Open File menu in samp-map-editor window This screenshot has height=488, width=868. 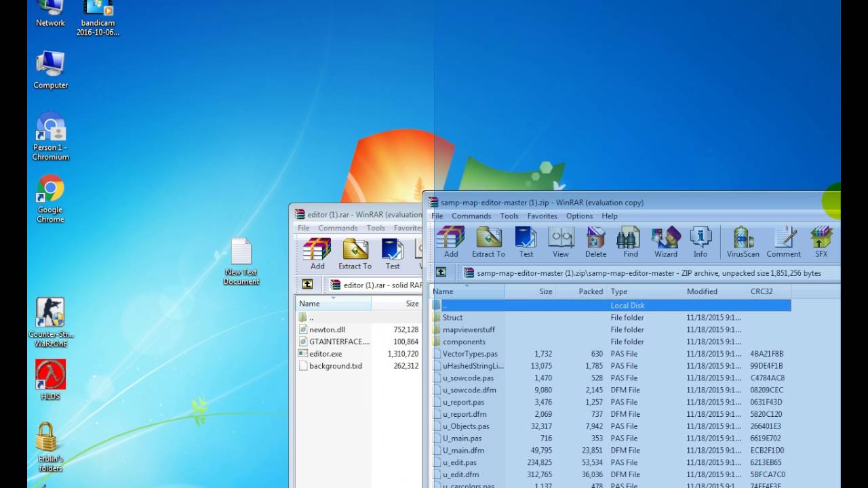point(437,216)
